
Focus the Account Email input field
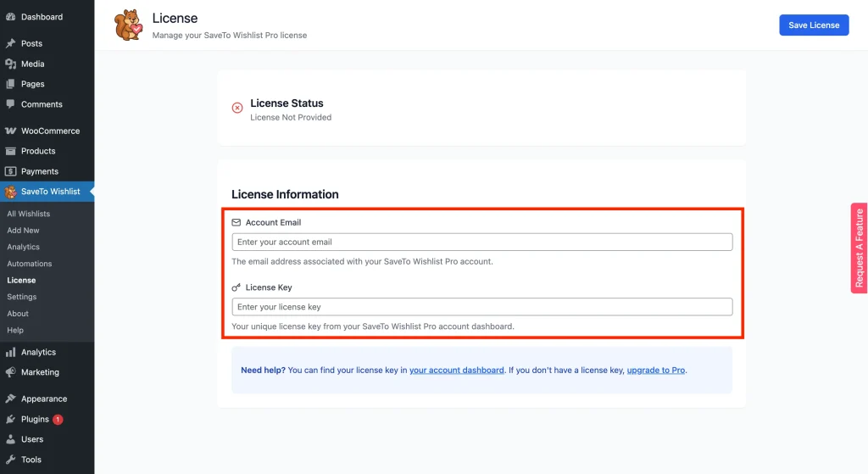(x=482, y=242)
